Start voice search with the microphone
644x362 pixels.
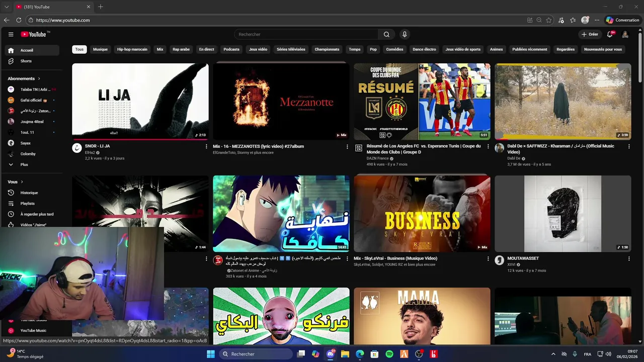(405, 34)
